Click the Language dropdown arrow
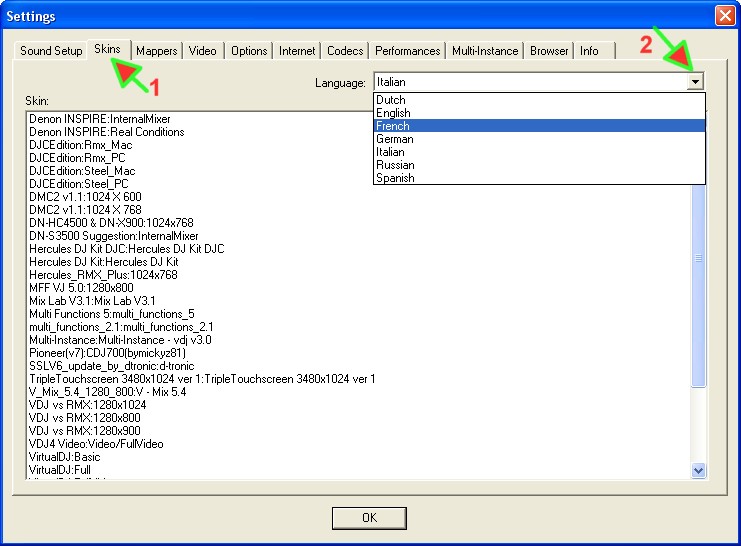Image resolution: width=741 pixels, height=546 pixels. pyautogui.click(x=695, y=82)
